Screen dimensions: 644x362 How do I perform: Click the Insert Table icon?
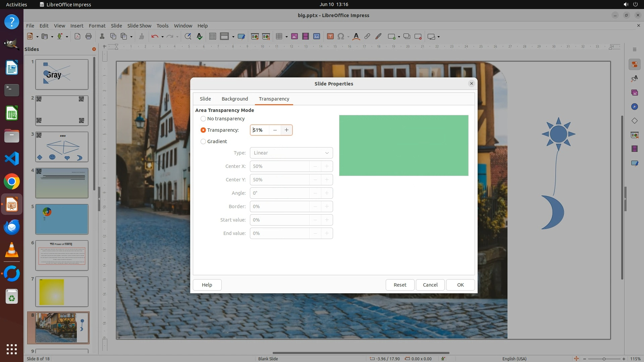279,37
